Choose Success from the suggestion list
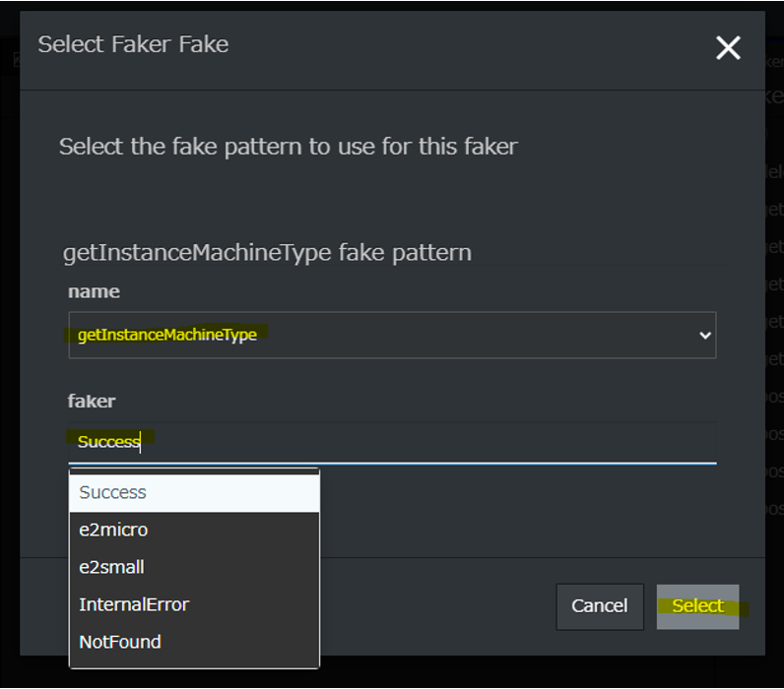Image resolution: width=784 pixels, height=689 pixels. point(194,492)
